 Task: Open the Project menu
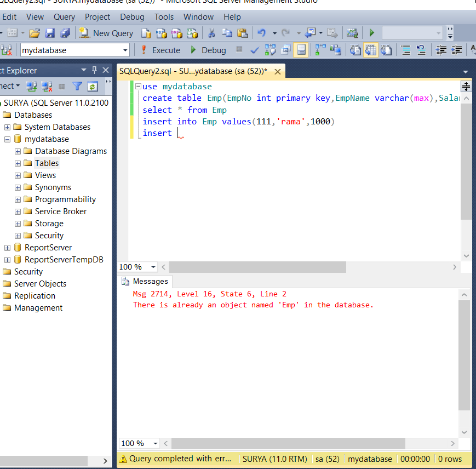[97, 17]
